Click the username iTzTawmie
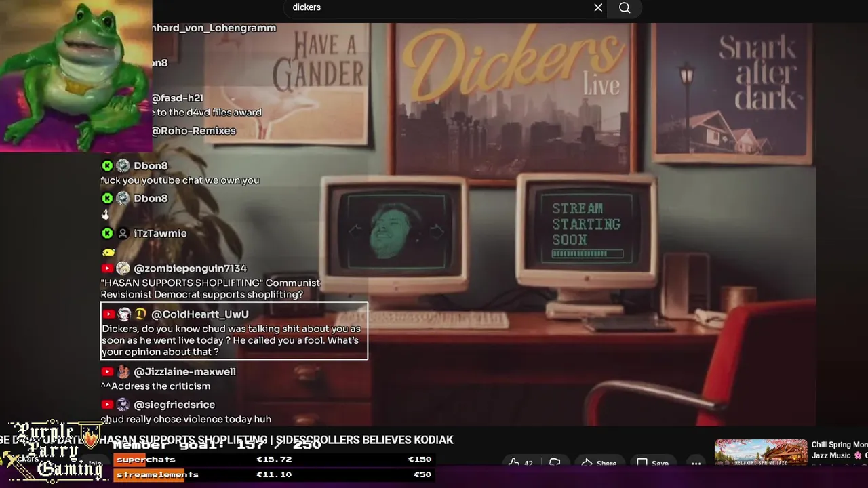 (x=160, y=233)
